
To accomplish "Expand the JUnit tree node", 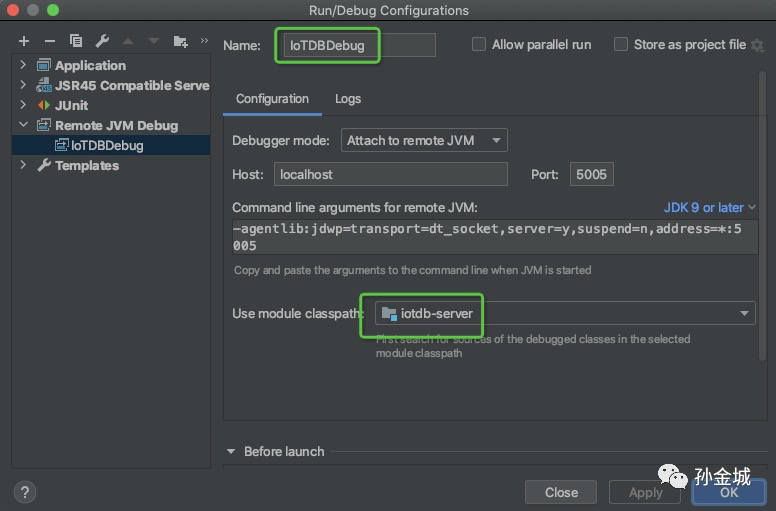I will pyautogui.click(x=24, y=105).
